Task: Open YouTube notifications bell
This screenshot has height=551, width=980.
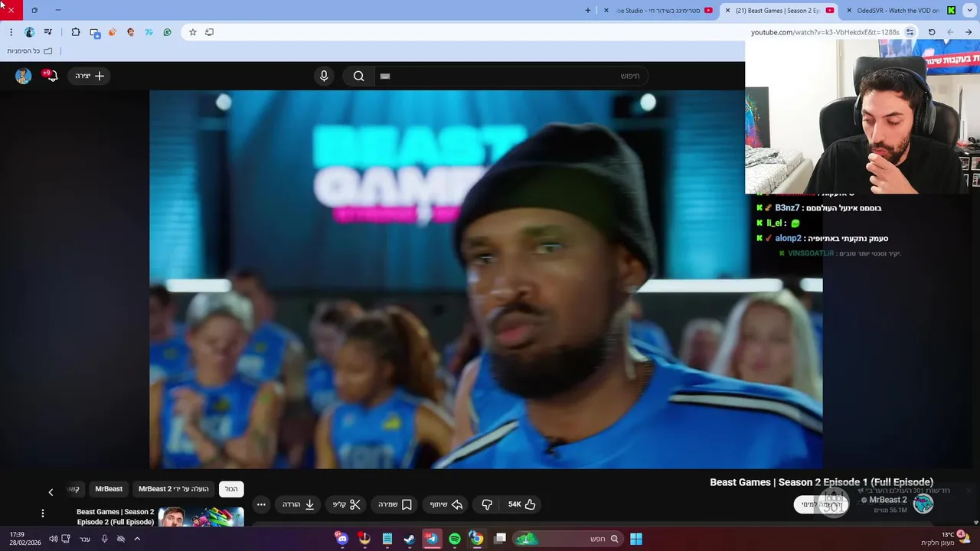Action: coord(51,76)
